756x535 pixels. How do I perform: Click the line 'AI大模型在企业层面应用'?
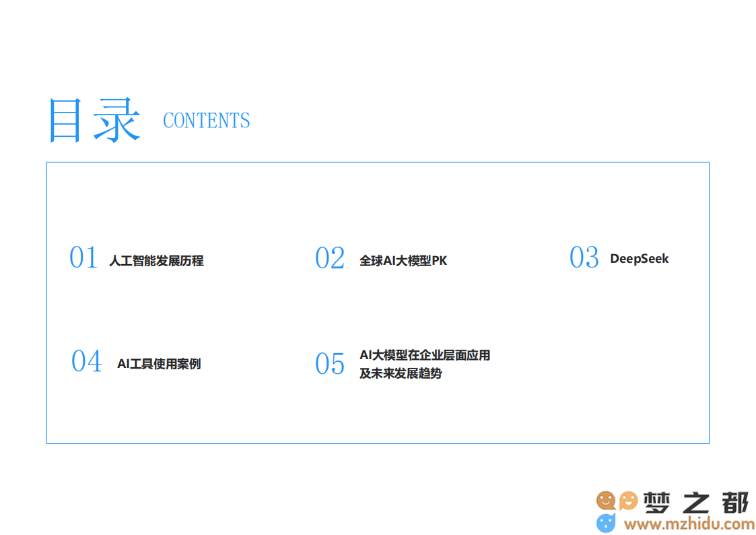click(x=425, y=356)
